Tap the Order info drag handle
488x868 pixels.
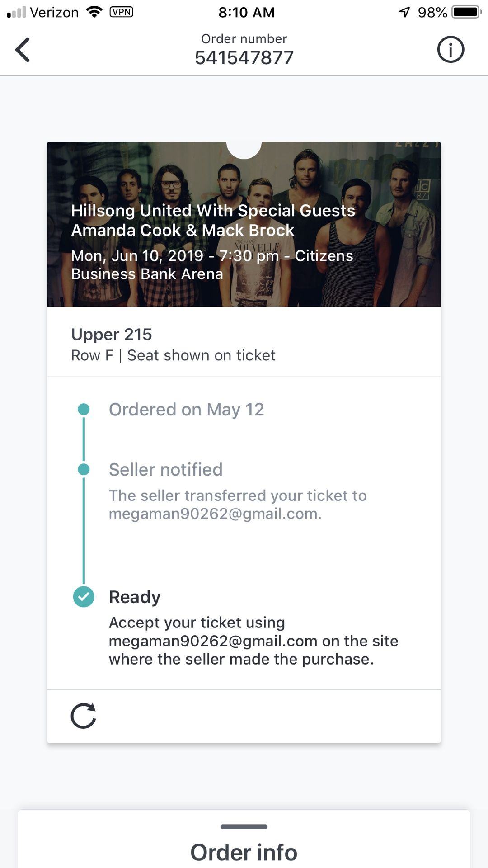coord(244,826)
